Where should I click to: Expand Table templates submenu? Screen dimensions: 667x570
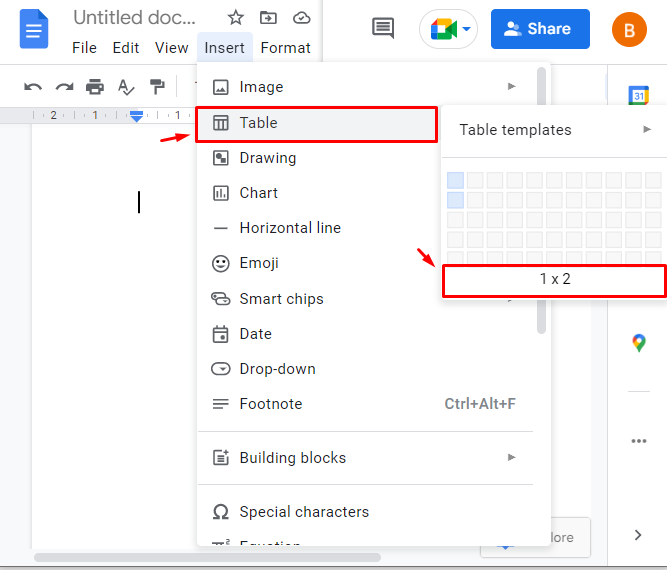(554, 130)
